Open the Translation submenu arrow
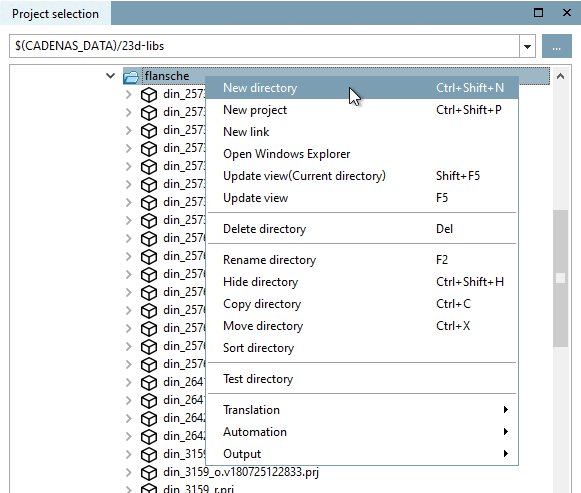The height and width of the screenshot is (493, 581). (506, 410)
